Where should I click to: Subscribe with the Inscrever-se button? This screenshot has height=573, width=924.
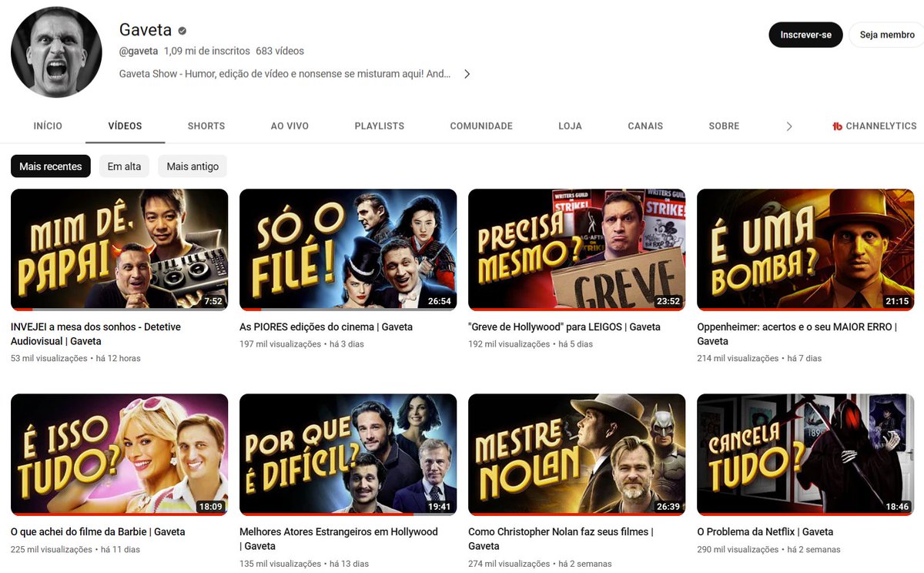(805, 35)
